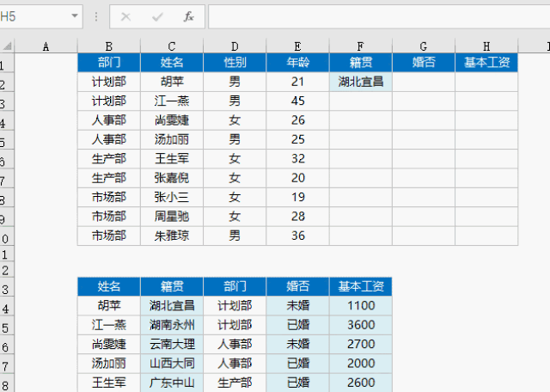Click the 性别 header cell
Screen dimensions: 550x392
[235, 63]
